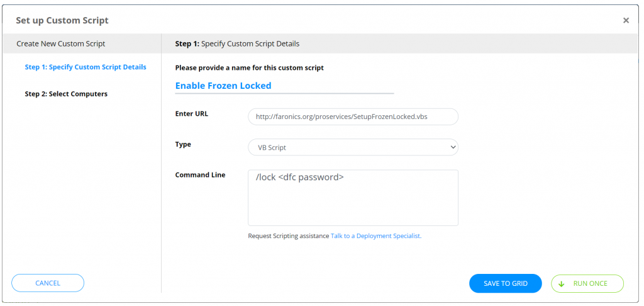Close the Set up Custom Script dialog
The image size is (644, 306).
tap(626, 21)
